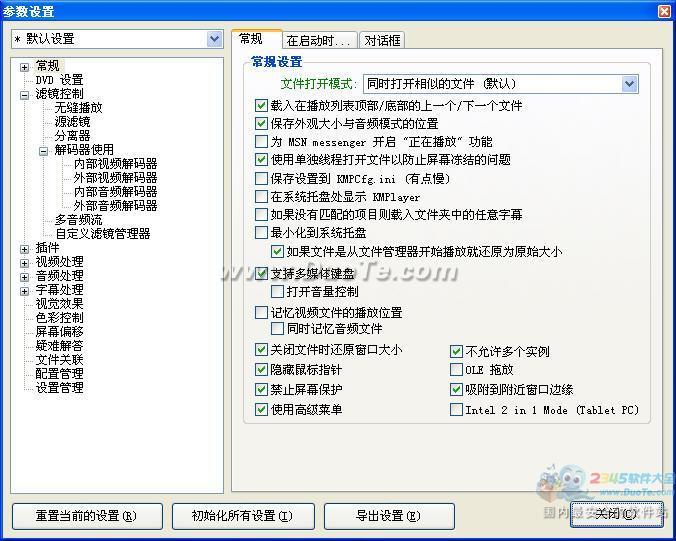The width and height of the screenshot is (676, 541).
Task: Open the 文件打开模式 dropdown
Action: (629, 84)
